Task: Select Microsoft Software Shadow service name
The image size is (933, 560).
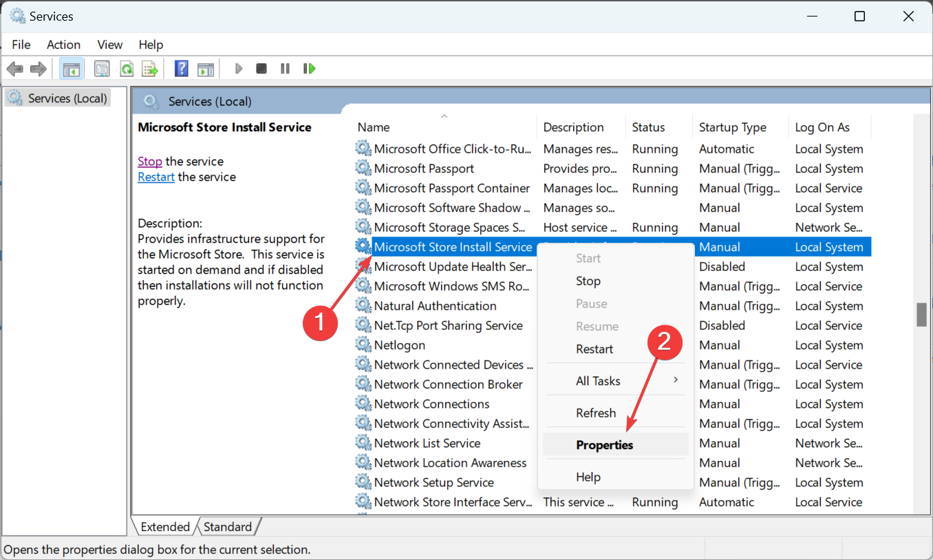Action: 452,208
